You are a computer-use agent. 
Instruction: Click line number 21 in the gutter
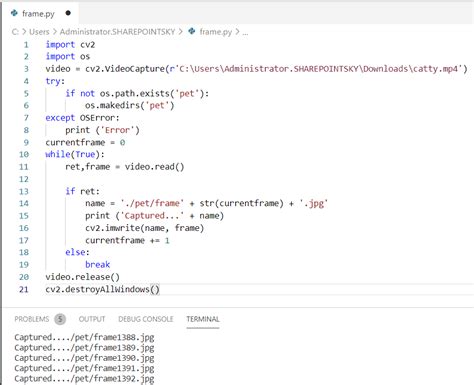[x=24, y=289]
